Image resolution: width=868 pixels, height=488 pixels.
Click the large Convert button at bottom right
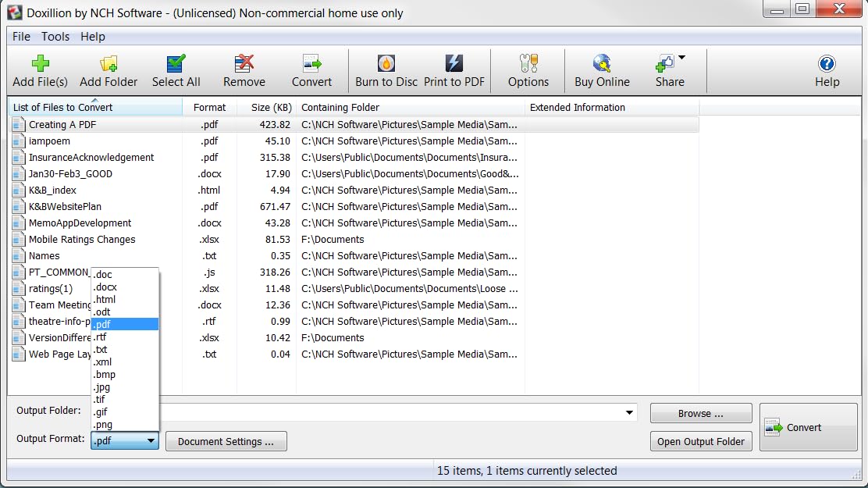[x=808, y=427]
